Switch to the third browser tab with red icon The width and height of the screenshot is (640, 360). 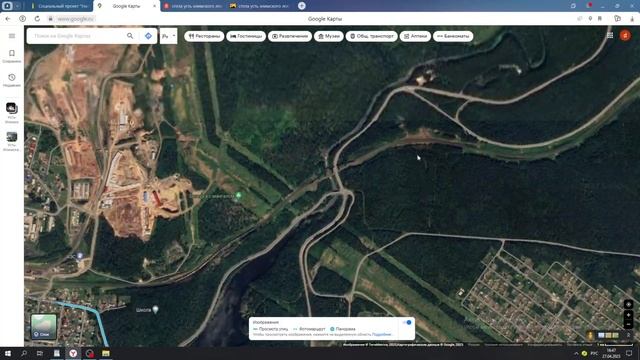(193, 6)
